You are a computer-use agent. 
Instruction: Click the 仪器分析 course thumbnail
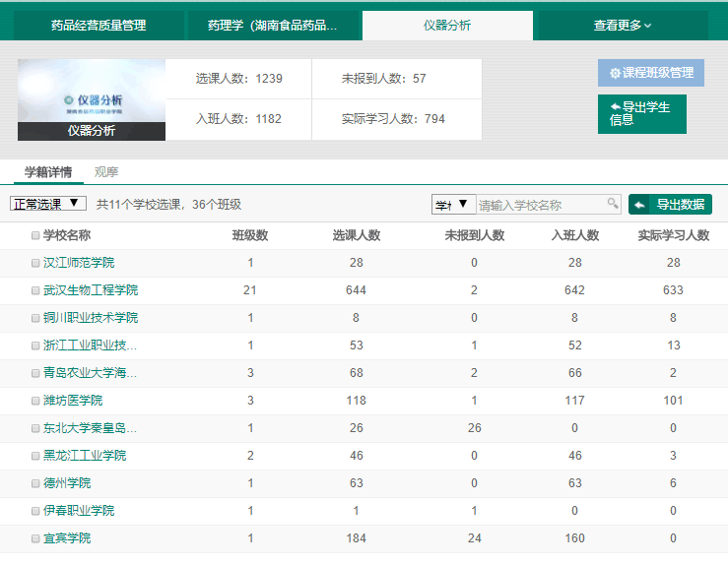click(x=92, y=98)
